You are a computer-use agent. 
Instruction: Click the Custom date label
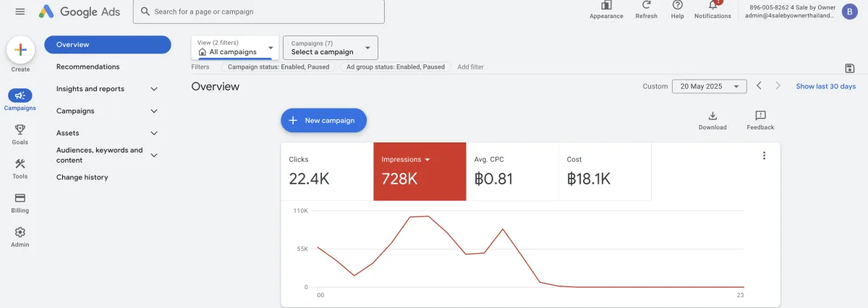pos(655,86)
